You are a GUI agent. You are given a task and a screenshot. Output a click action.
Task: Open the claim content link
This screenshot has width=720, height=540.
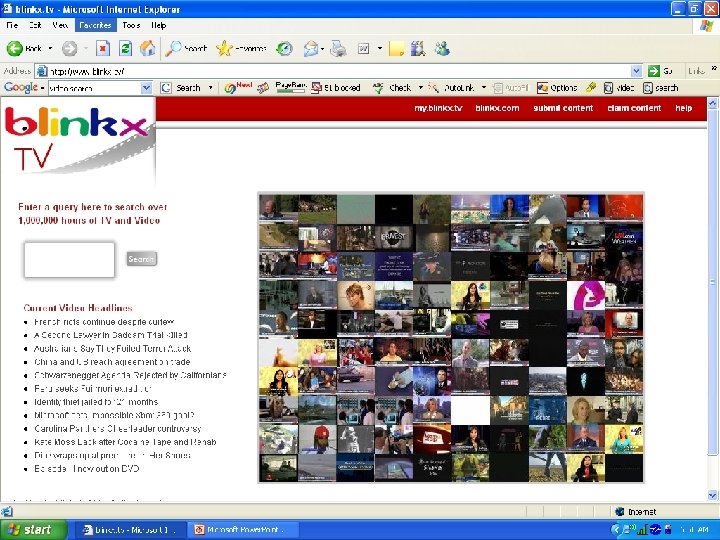click(634, 108)
